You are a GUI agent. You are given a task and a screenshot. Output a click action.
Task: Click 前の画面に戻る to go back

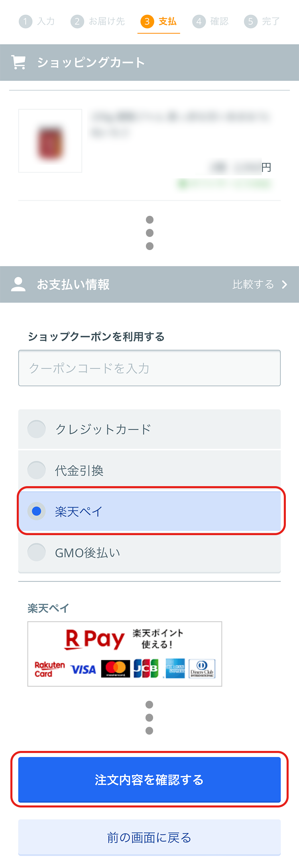pyautogui.click(x=149, y=837)
